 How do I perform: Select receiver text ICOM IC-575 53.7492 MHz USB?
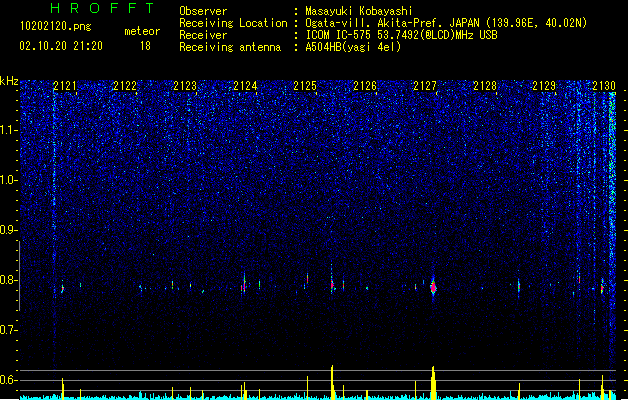[x=402, y=35]
